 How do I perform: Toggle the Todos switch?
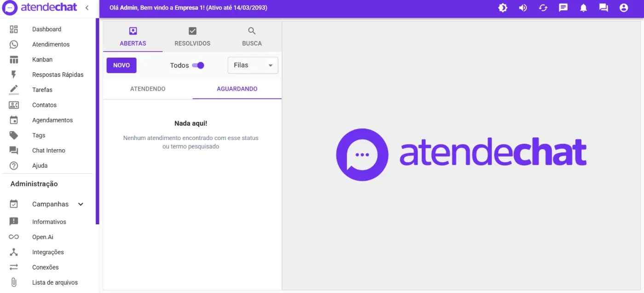click(x=198, y=65)
